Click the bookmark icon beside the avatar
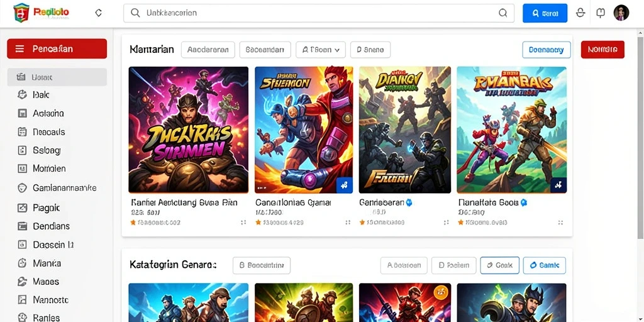 click(601, 13)
